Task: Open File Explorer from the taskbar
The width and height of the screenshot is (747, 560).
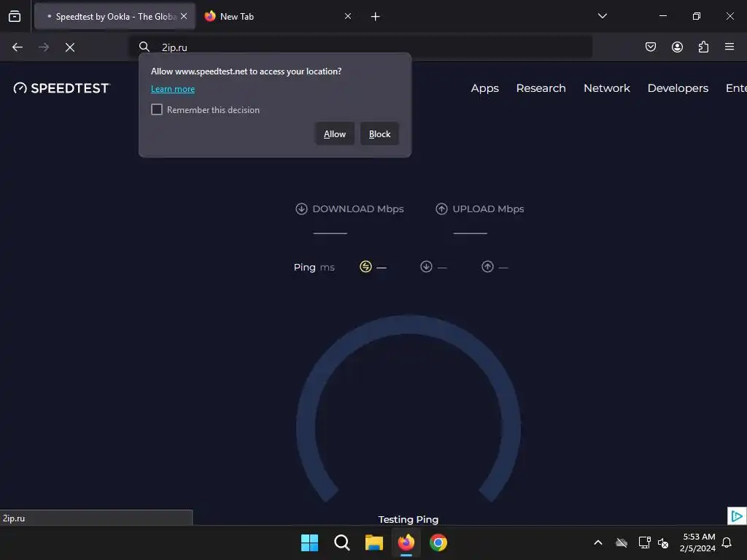Action: 374,542
